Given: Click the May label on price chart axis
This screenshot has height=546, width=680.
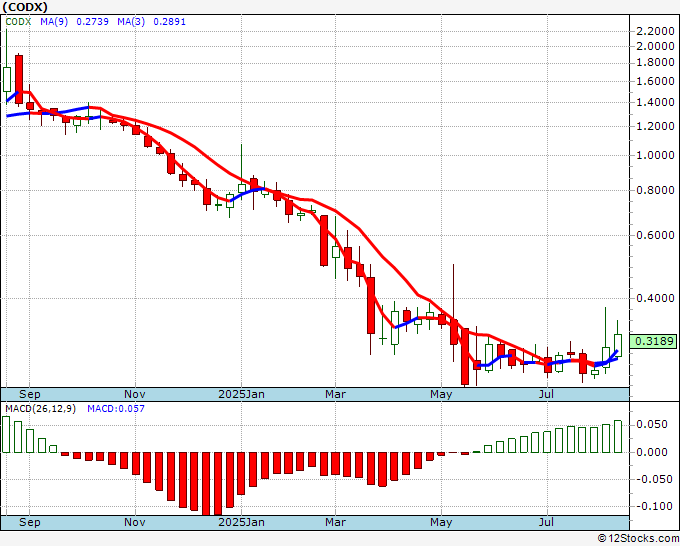Looking at the screenshot, I should pos(441,394).
